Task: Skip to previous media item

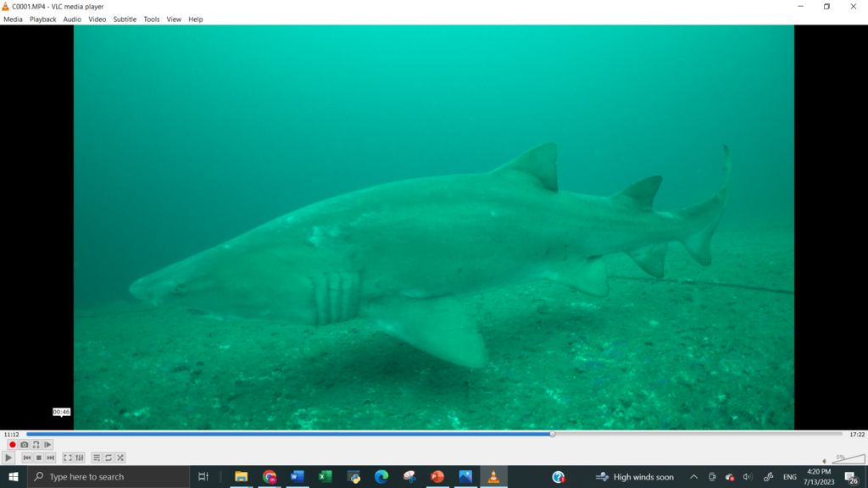Action: pyautogui.click(x=26, y=457)
